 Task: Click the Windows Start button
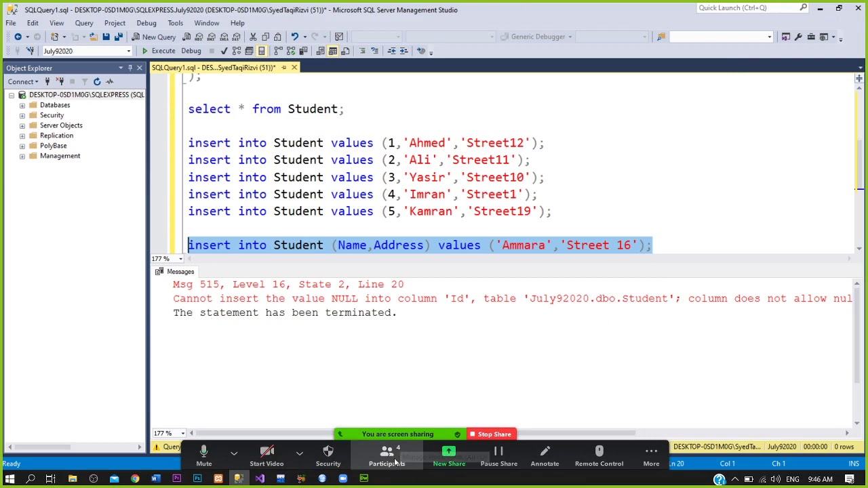(x=9, y=479)
